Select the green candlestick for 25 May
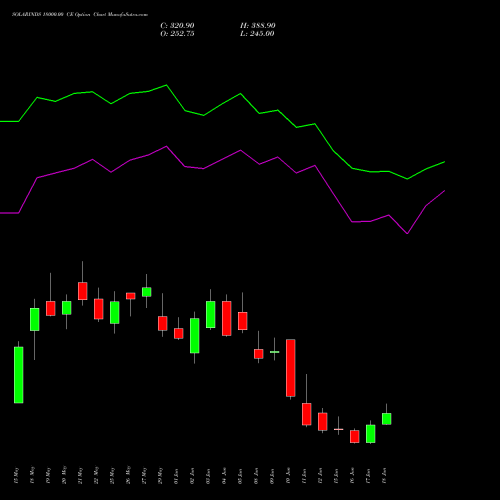The width and height of the screenshot is (500, 500). tap(115, 313)
